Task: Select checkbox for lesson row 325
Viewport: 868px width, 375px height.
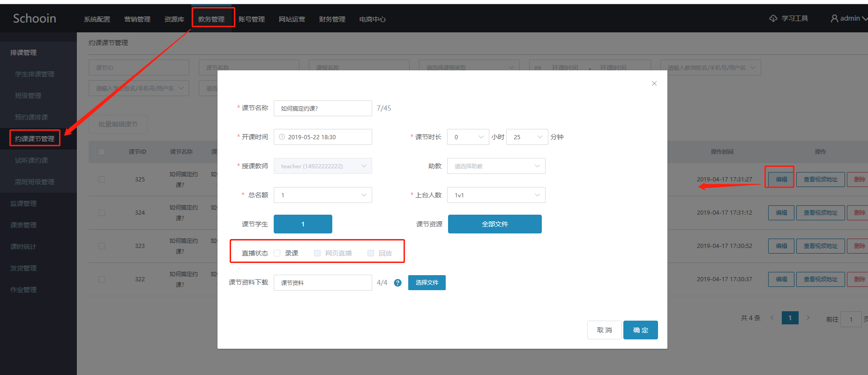Action: click(102, 180)
